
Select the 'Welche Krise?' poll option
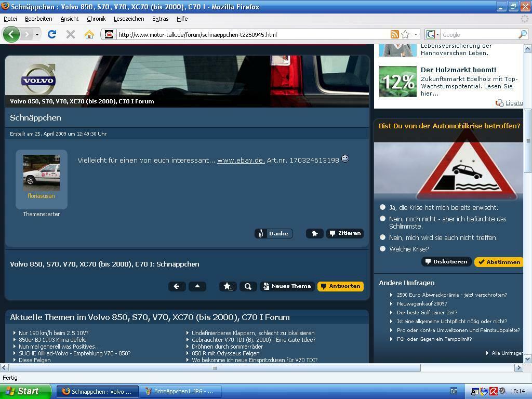click(383, 249)
